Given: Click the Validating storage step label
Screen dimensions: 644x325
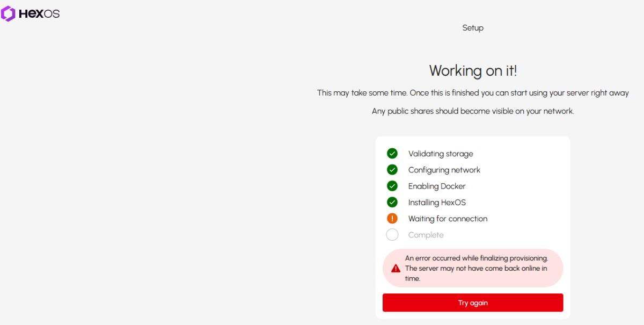Looking at the screenshot, I should click(x=441, y=154).
